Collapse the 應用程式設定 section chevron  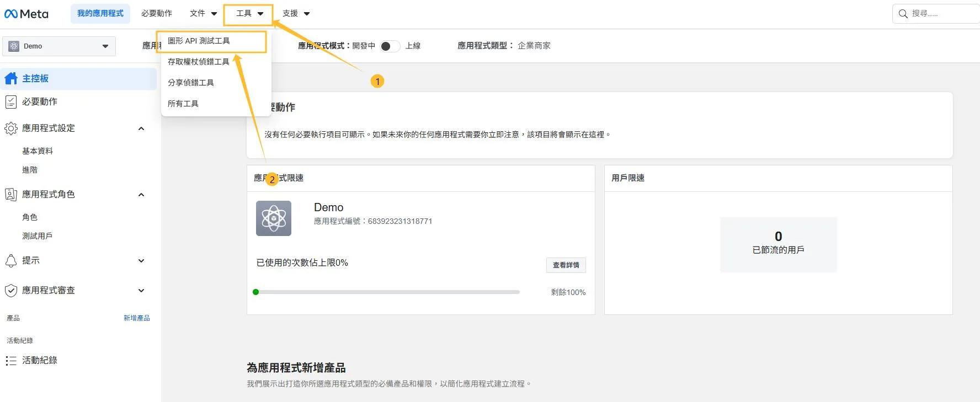pos(141,128)
